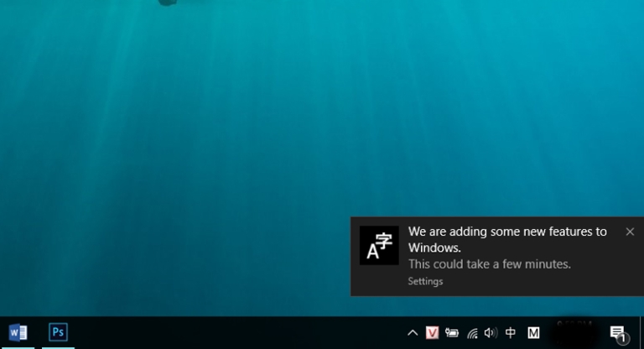The height and width of the screenshot is (349, 644).
Task: Toggle the 中 Chinese input mode indicator
Action: (511, 333)
